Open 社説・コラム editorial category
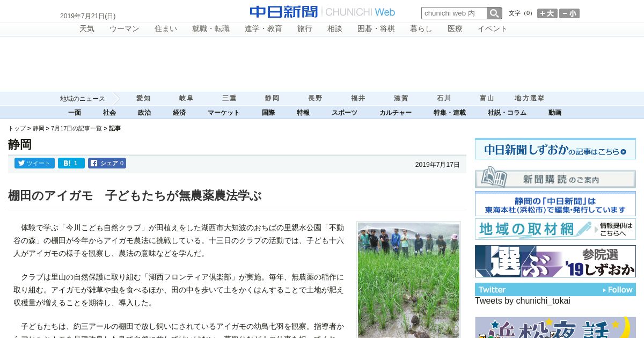Image resolution: width=644 pixels, height=338 pixels. click(x=507, y=113)
